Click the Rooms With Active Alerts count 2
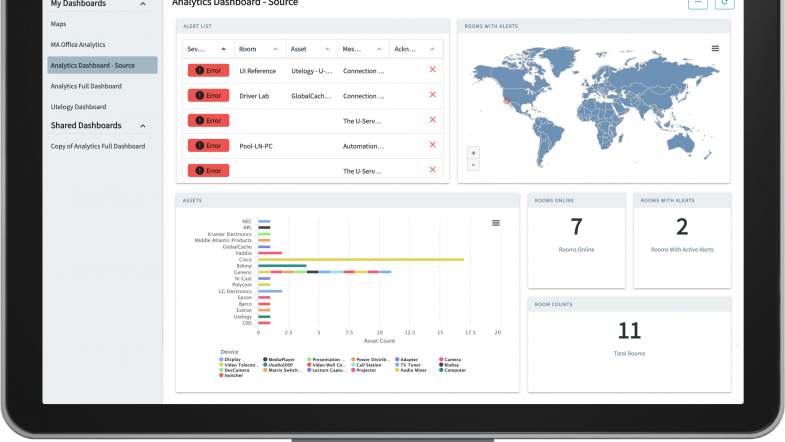 682,227
